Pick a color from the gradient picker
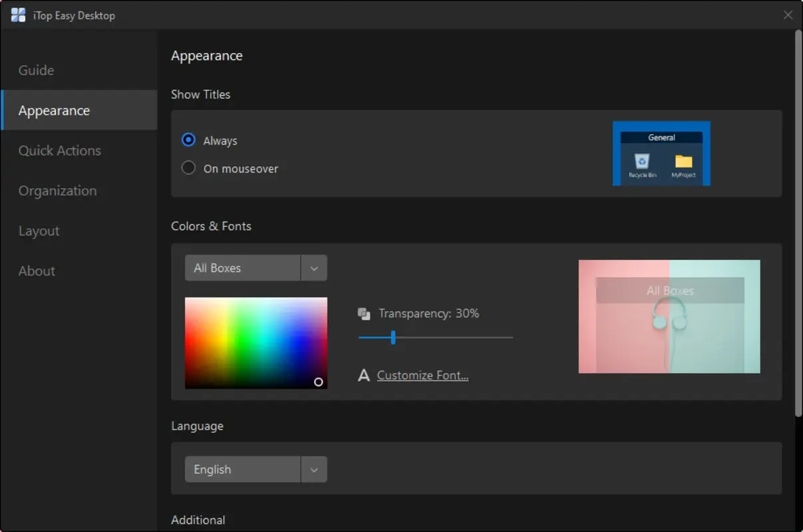Image resolution: width=803 pixels, height=532 pixels. click(x=256, y=342)
